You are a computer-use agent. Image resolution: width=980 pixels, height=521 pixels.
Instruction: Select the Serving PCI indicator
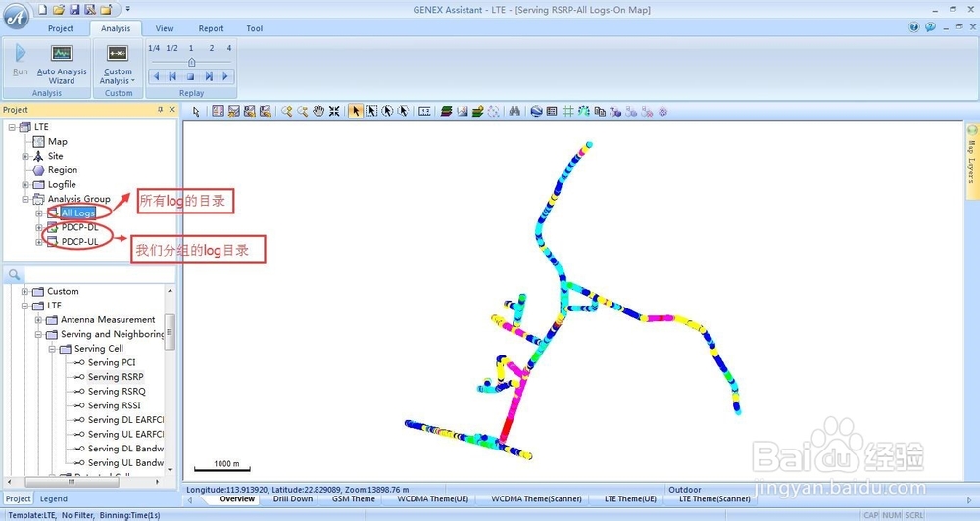[x=112, y=363]
